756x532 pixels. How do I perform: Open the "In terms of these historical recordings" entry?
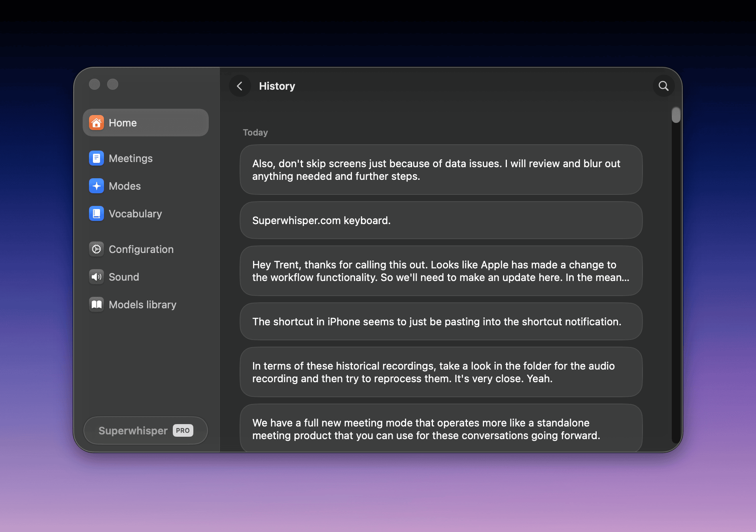coord(441,372)
